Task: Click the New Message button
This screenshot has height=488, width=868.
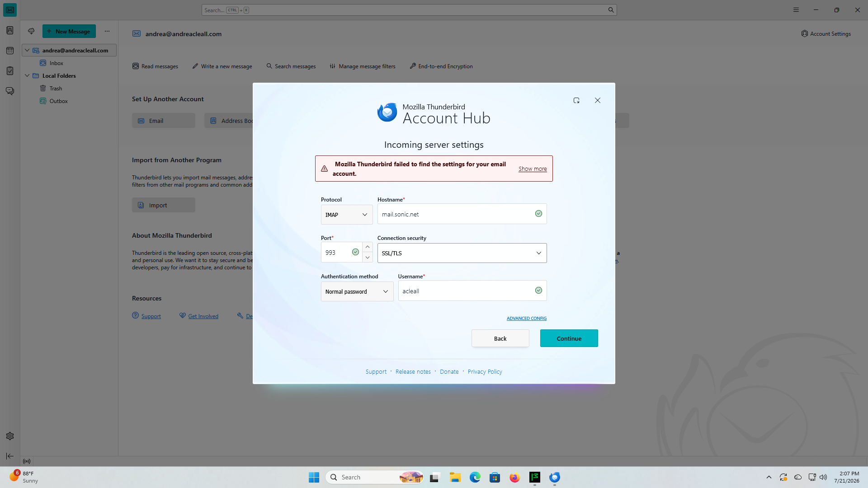Action: [x=69, y=31]
